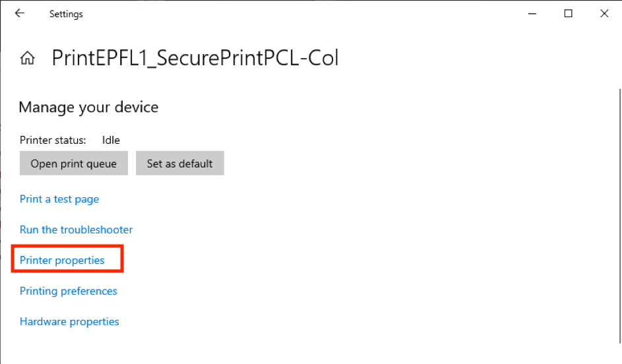Image resolution: width=622 pixels, height=364 pixels.
Task: Click the Idle status value
Action: coord(111,140)
